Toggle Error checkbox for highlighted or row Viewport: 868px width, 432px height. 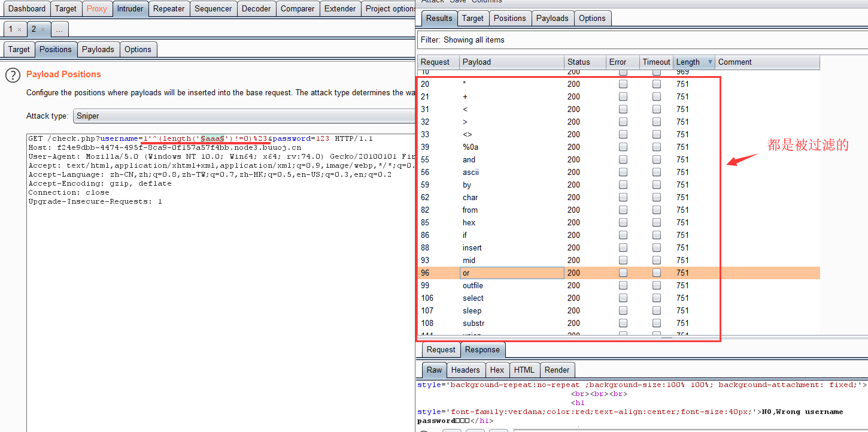[x=623, y=273]
